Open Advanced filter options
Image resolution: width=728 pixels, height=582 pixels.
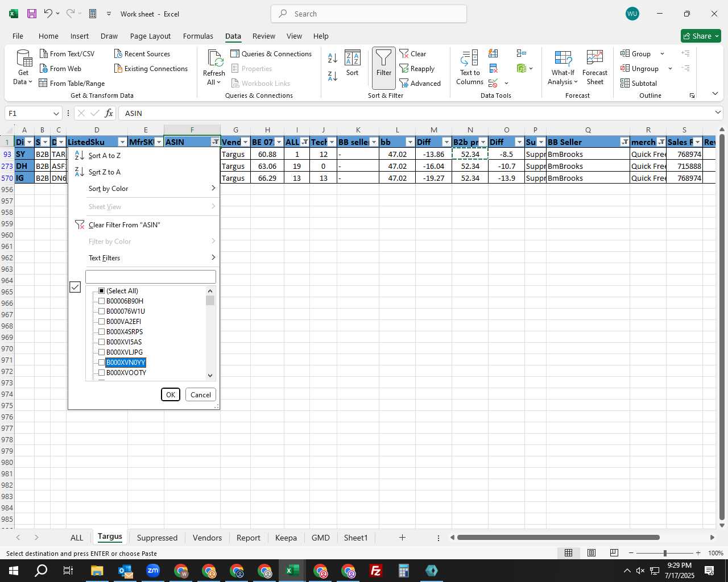pyautogui.click(x=420, y=83)
